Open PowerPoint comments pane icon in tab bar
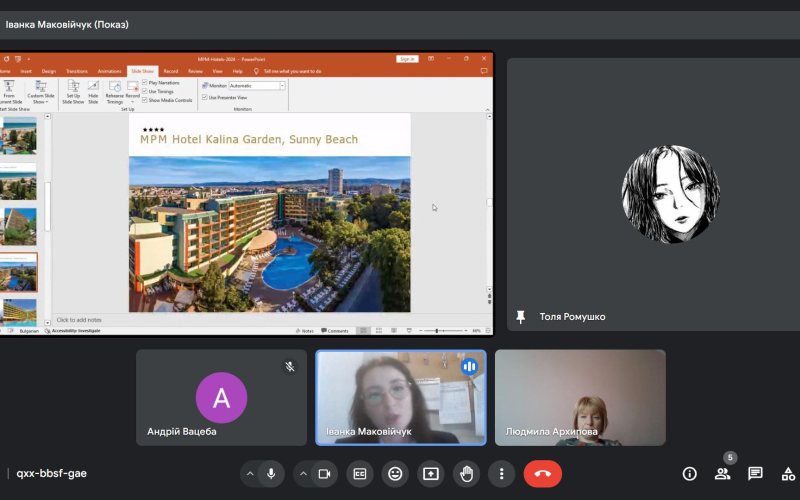800x500 pixels. click(x=484, y=71)
